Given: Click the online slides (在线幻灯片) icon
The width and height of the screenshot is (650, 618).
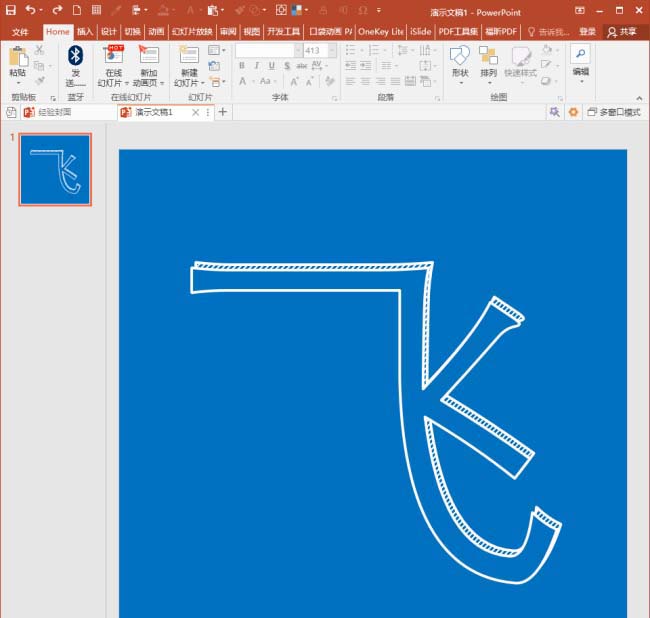Looking at the screenshot, I should (114, 56).
